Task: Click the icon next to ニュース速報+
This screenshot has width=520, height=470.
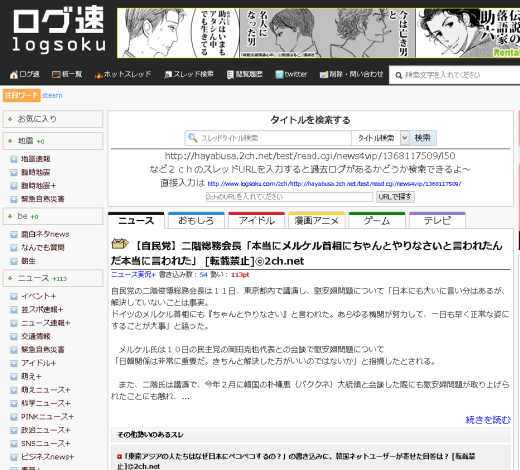Action: click(x=14, y=323)
